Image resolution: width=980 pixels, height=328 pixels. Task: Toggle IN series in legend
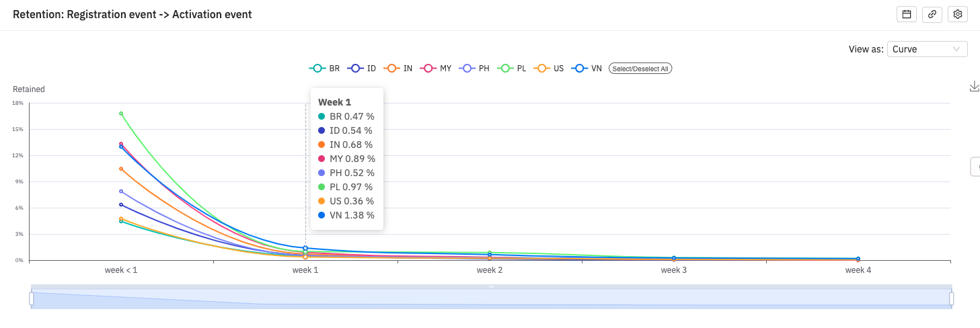tap(398, 69)
